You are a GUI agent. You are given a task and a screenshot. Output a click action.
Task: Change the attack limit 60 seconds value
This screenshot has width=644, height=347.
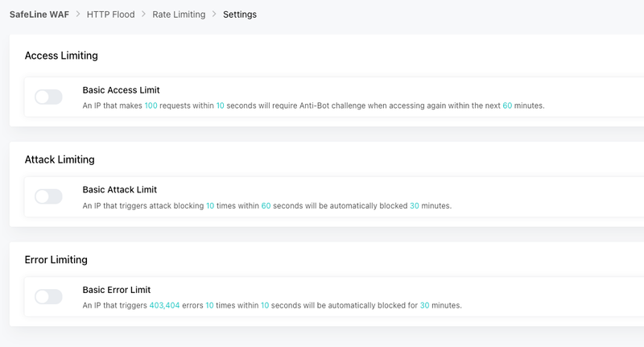pyautogui.click(x=266, y=206)
